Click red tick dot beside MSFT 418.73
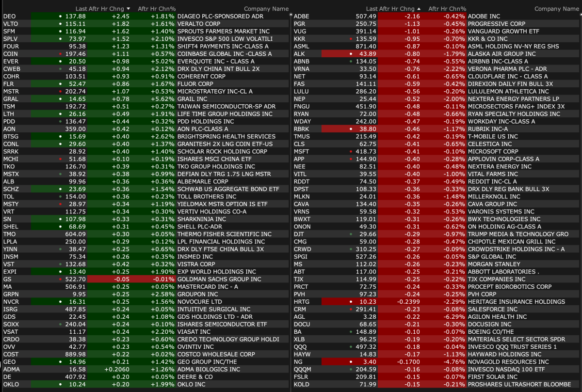Viewport: 582px width, 392px height. 351,151
